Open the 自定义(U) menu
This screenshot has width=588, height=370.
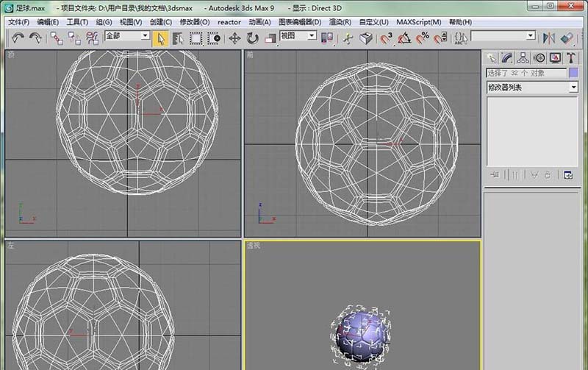click(x=374, y=22)
